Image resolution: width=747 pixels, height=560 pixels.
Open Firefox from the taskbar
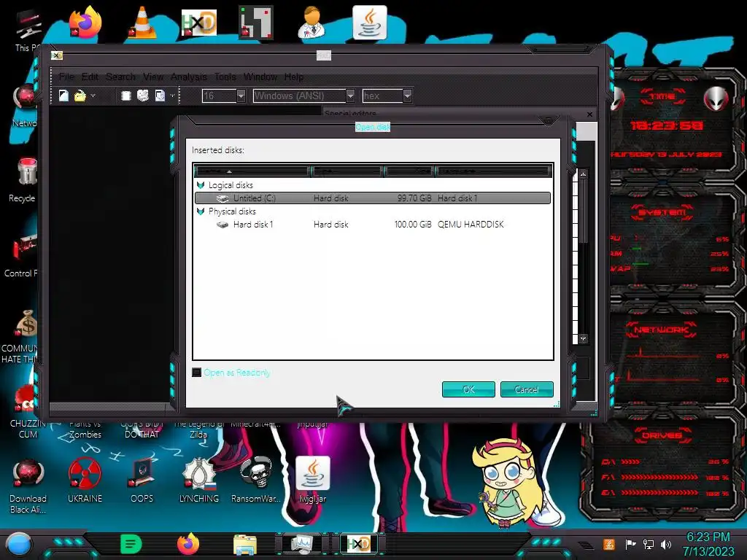(x=188, y=544)
